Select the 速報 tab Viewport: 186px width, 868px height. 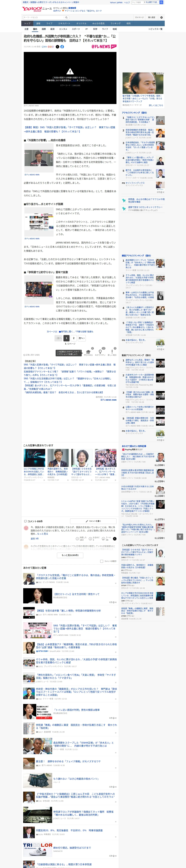pos(38,23)
